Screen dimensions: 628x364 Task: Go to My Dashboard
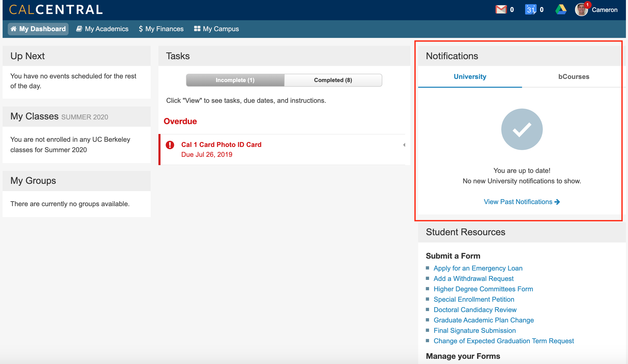(38, 29)
